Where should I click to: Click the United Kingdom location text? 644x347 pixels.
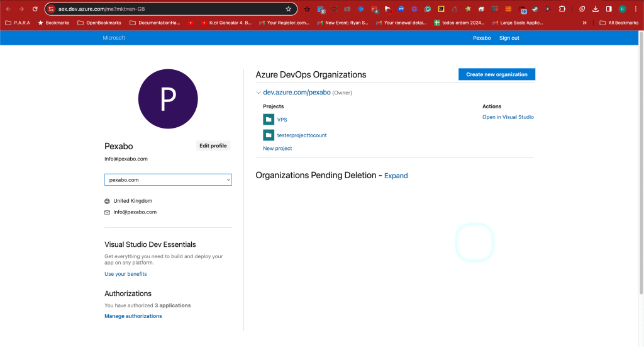tap(133, 201)
